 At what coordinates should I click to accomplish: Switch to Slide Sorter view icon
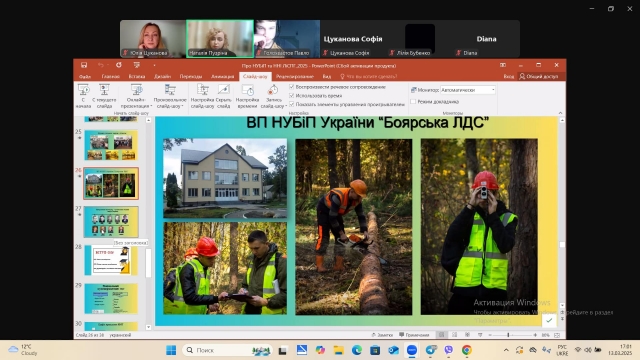click(454, 335)
